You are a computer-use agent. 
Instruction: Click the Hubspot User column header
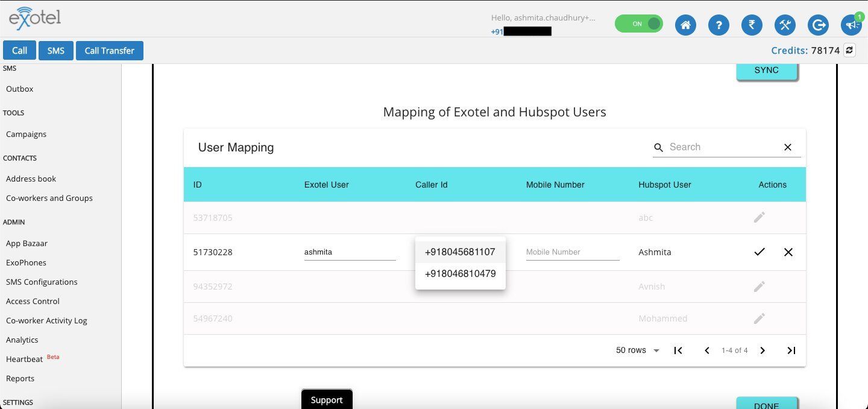coord(665,185)
